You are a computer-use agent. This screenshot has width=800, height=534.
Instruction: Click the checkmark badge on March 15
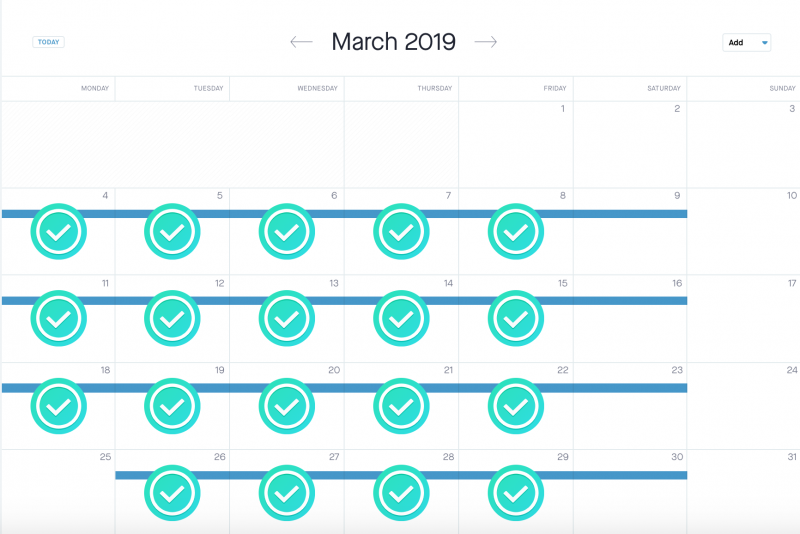516,319
